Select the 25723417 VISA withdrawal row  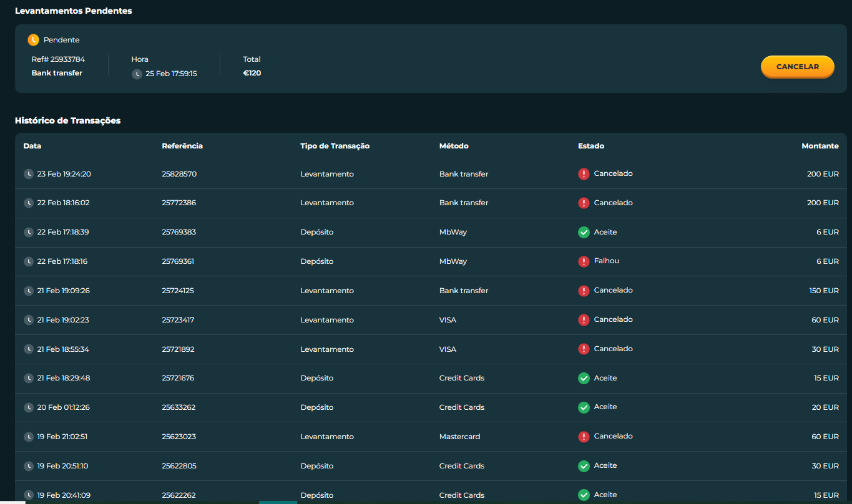click(431, 320)
